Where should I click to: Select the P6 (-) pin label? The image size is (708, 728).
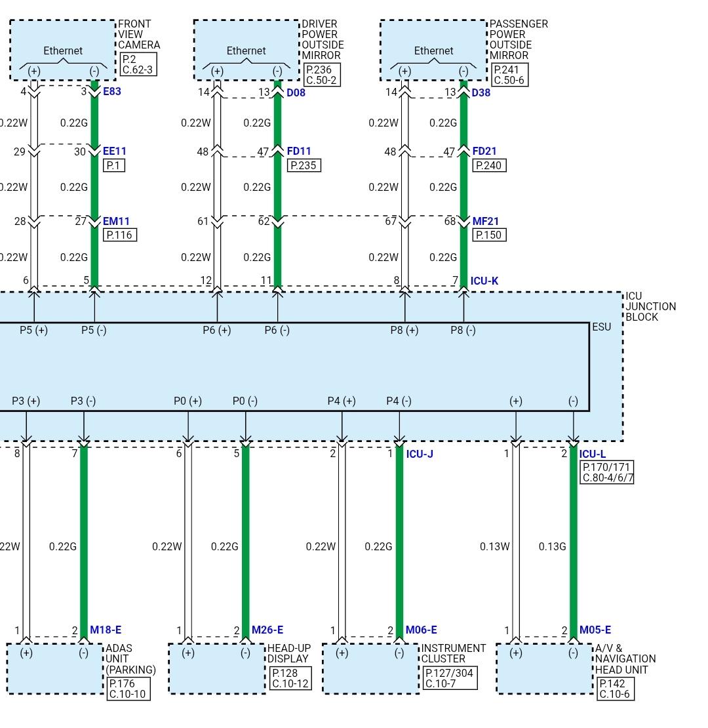pos(277,330)
